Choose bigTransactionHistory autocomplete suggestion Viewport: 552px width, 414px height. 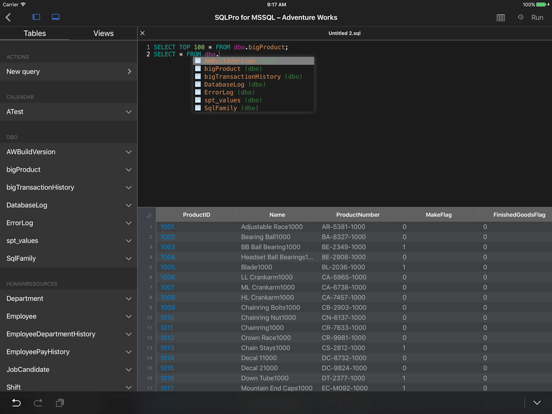253,77
